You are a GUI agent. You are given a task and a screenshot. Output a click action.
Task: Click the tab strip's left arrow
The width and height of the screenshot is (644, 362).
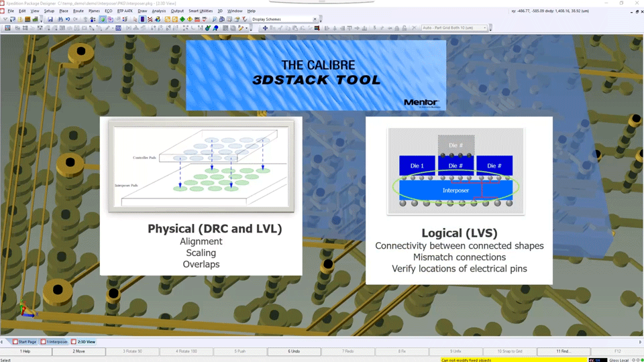2,342
